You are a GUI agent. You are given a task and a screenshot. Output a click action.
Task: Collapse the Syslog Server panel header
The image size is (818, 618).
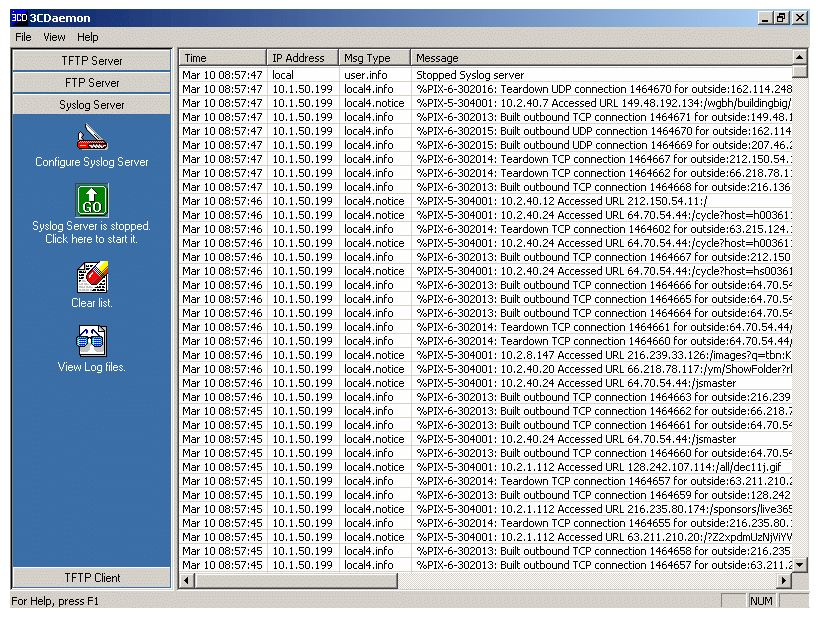91,105
